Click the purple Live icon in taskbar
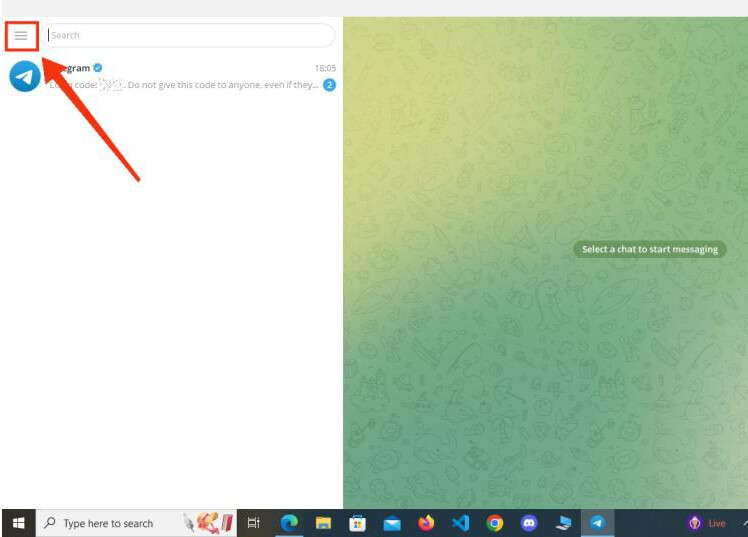 695,523
